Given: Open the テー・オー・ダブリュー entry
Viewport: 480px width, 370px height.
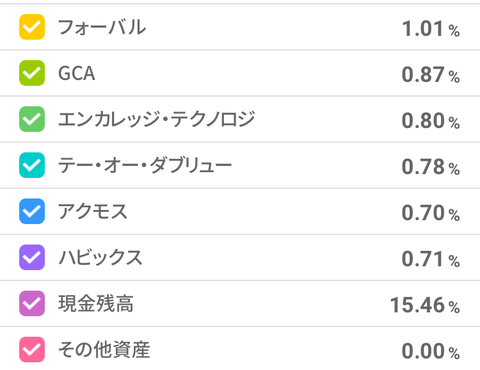Looking at the screenshot, I should (x=145, y=165).
